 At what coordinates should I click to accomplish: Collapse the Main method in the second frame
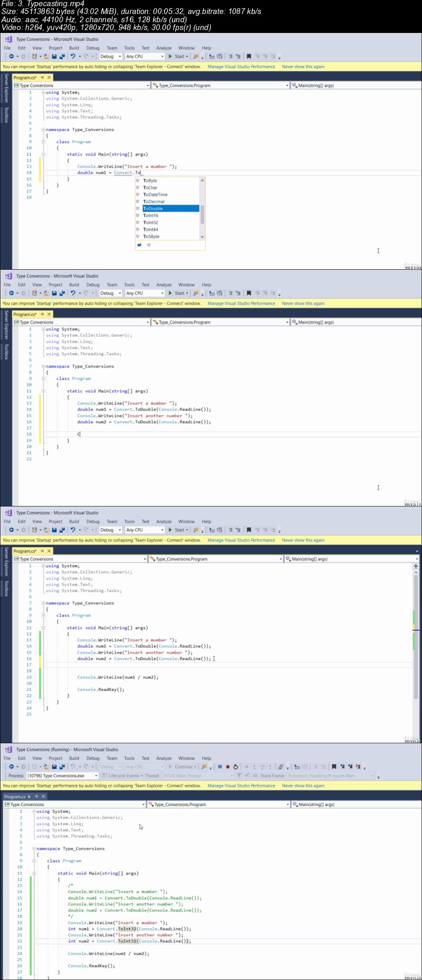click(43, 391)
